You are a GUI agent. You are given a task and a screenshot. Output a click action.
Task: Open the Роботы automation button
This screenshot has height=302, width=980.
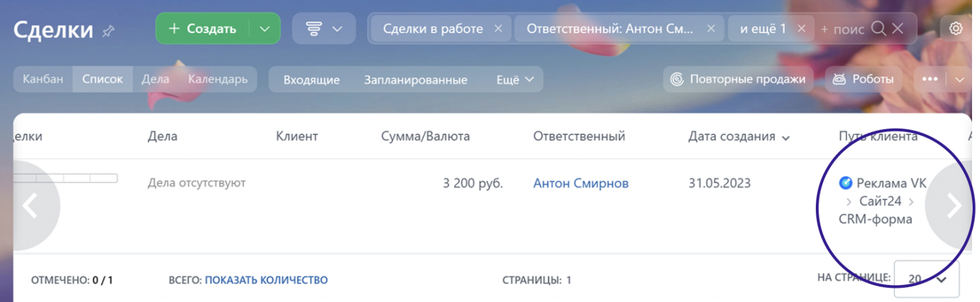coord(864,79)
